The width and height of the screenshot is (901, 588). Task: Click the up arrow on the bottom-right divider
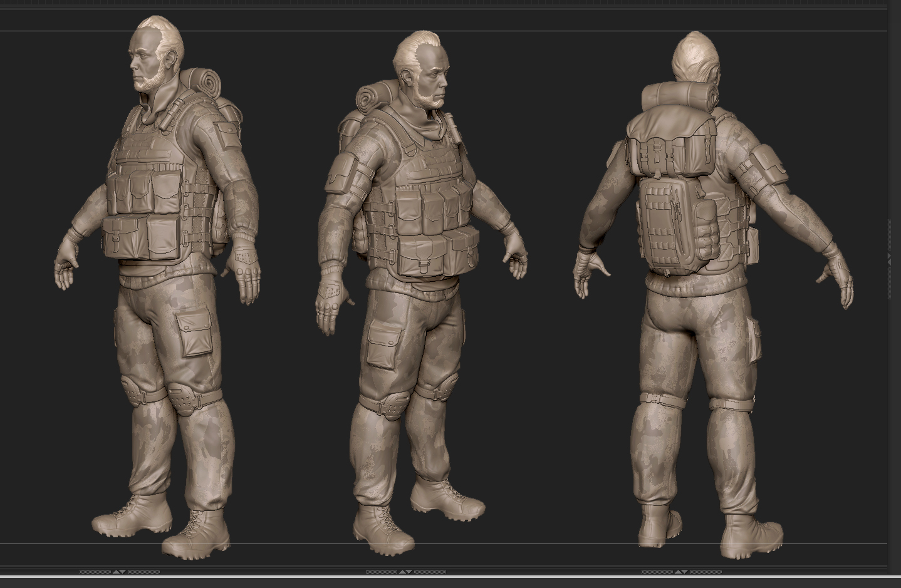point(678,572)
